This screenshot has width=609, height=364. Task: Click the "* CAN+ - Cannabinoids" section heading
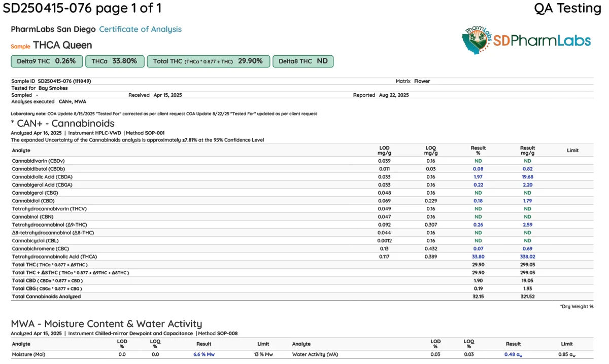63,123
